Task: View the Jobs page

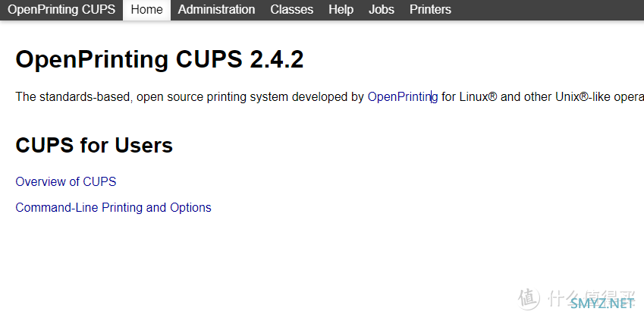Action: click(x=381, y=9)
